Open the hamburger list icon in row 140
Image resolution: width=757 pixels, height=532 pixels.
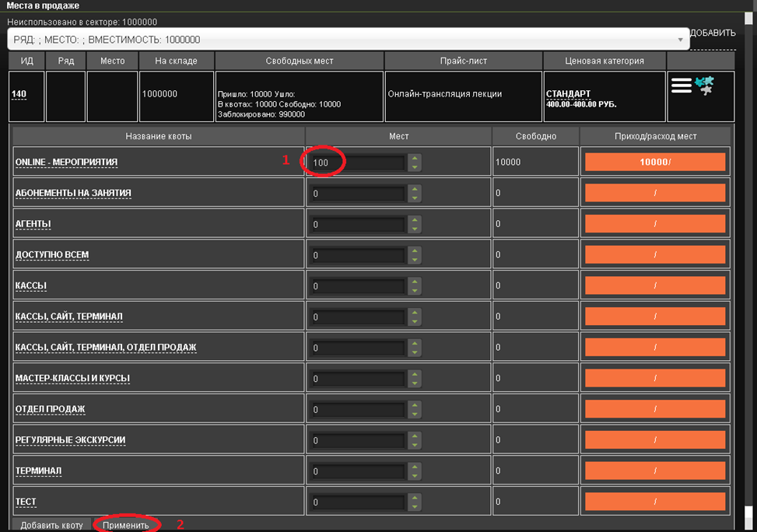click(682, 86)
